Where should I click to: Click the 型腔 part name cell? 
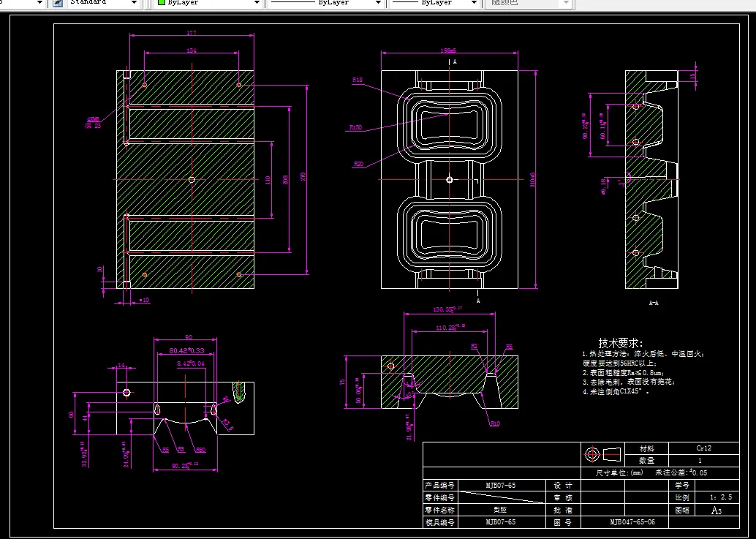pos(500,509)
